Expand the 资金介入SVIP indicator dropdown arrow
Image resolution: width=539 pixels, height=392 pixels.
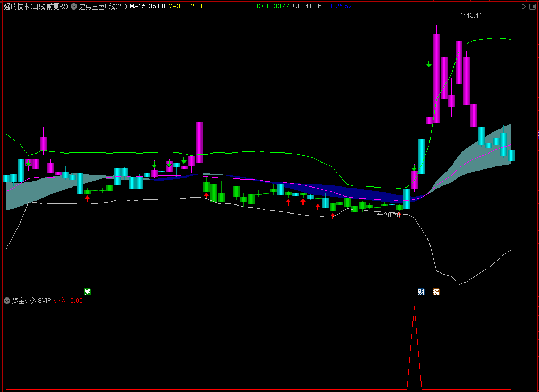tap(6, 301)
